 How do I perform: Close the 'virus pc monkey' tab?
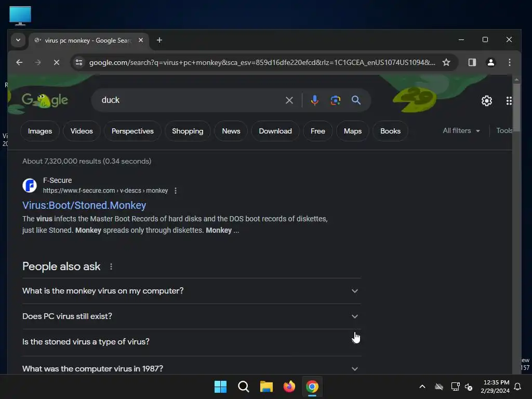point(141,40)
